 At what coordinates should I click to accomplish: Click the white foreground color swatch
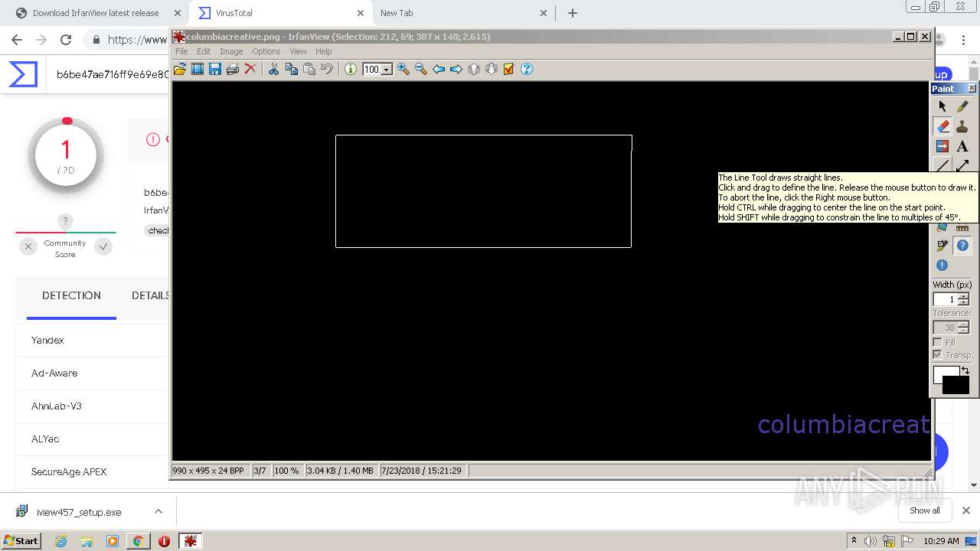pyautogui.click(x=946, y=373)
